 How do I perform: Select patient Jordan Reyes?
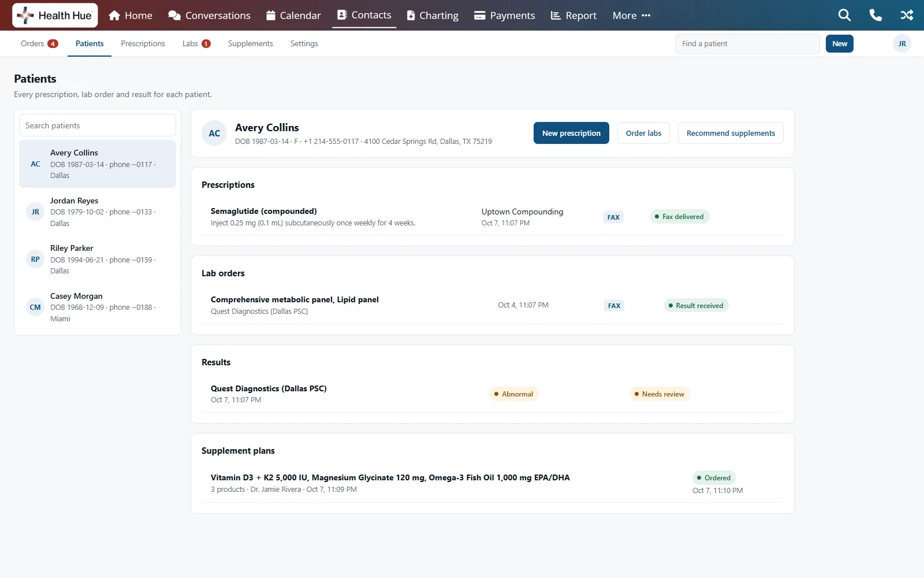(x=98, y=212)
